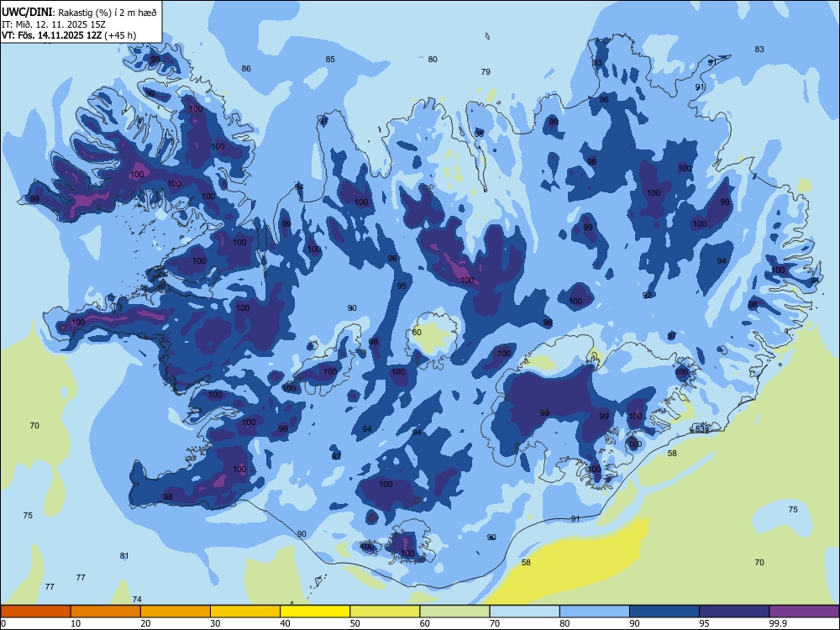Click the indigo 95–99.9 legend swatch

point(734,612)
